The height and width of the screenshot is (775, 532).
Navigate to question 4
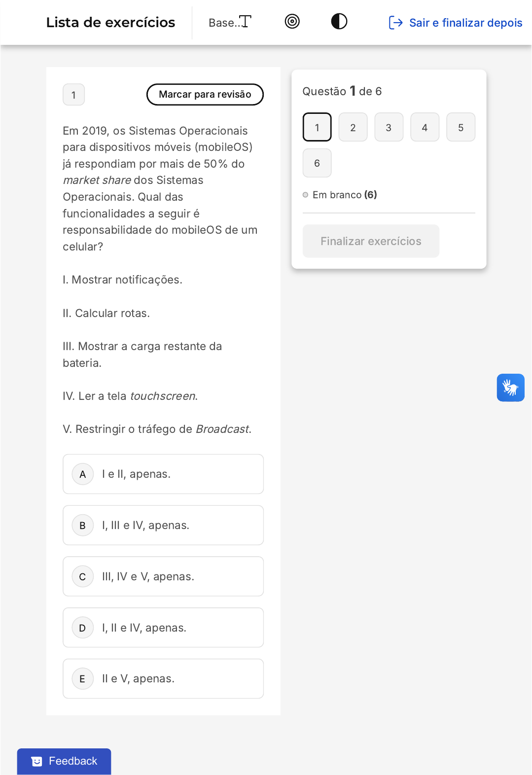425,127
